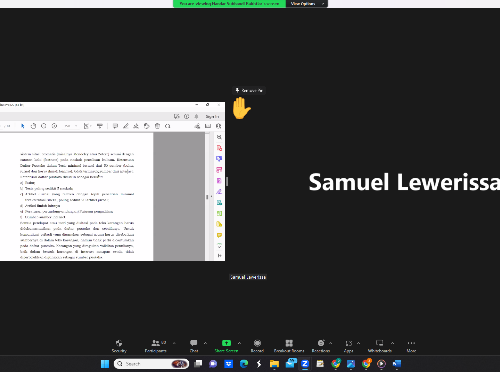Open Microsoft Edge from taskbar
The width and height of the screenshot is (500, 372).
244,364
